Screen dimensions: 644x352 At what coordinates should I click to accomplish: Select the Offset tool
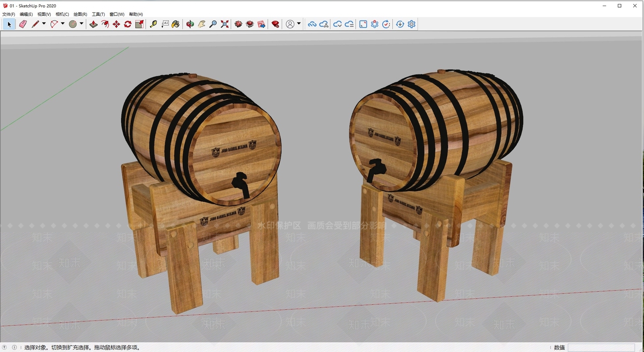point(105,24)
